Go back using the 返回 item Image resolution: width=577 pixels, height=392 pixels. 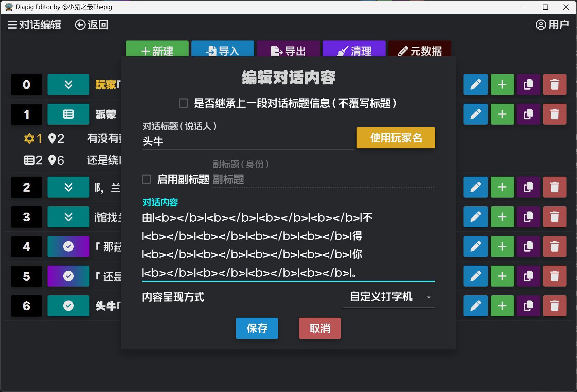(x=92, y=25)
